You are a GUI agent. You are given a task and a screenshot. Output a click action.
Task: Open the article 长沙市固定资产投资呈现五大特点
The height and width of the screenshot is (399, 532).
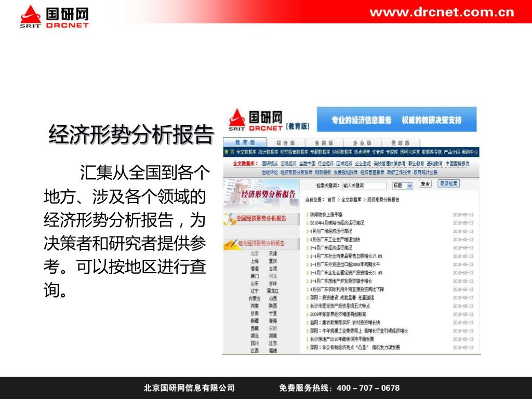tap(340, 306)
